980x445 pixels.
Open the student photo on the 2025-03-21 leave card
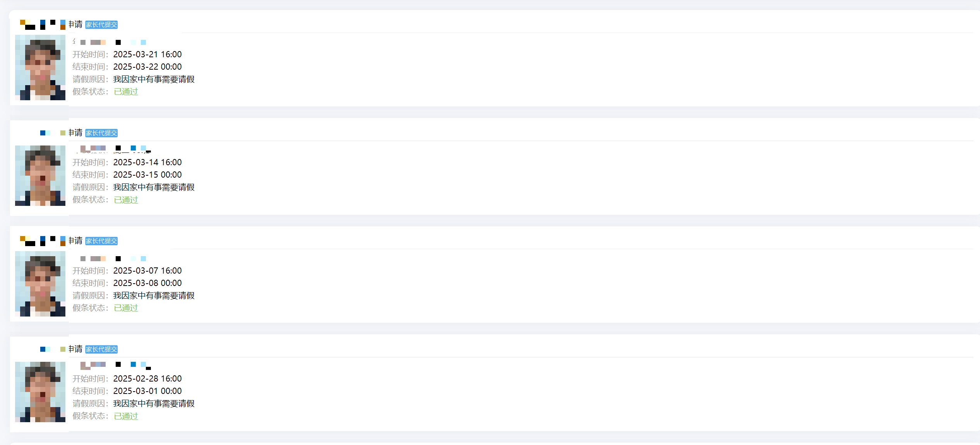point(40,67)
